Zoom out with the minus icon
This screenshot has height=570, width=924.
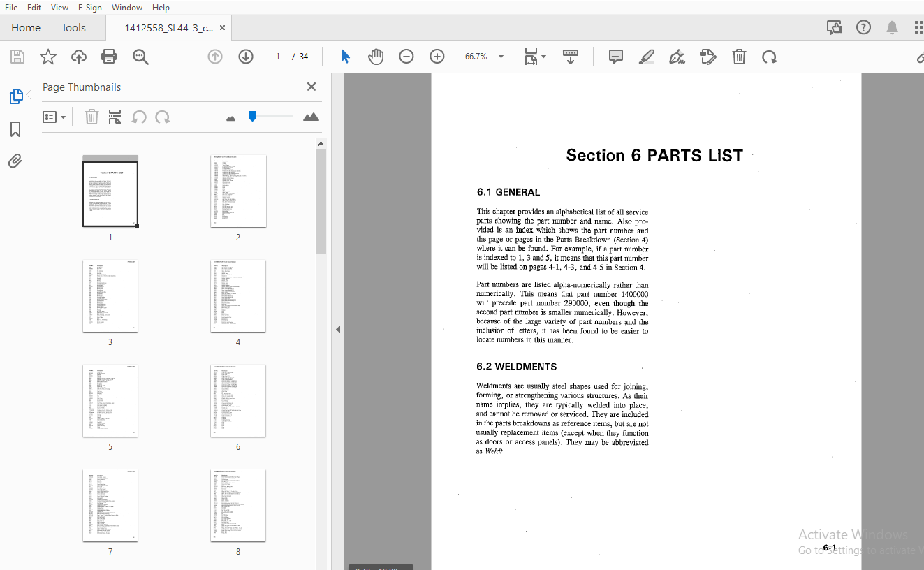pos(406,57)
